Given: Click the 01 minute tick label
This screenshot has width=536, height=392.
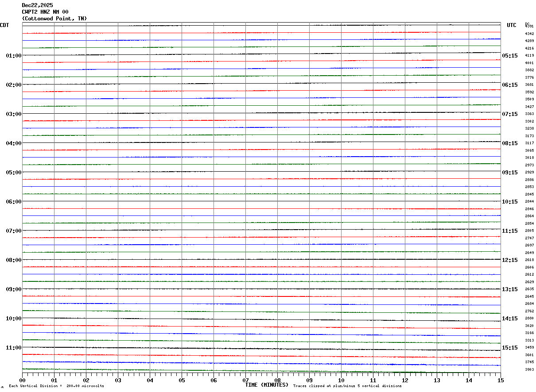Looking at the screenshot, I should [x=54, y=380].
